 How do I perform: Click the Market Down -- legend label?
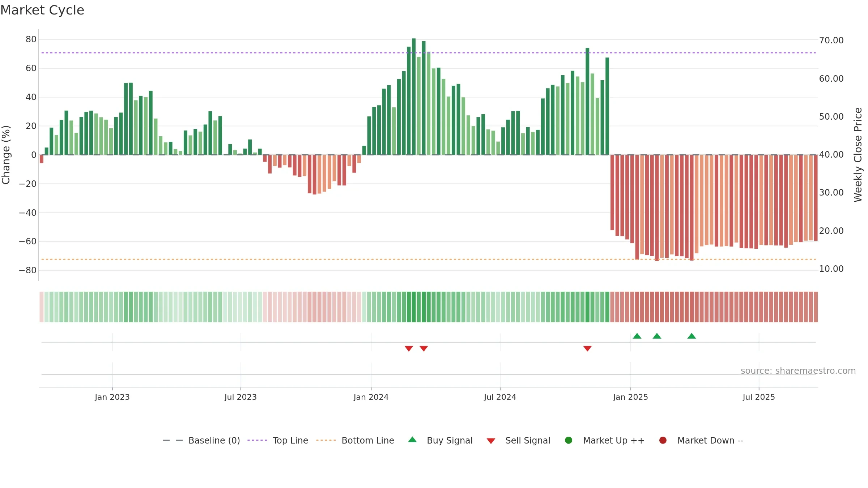[x=710, y=441]
